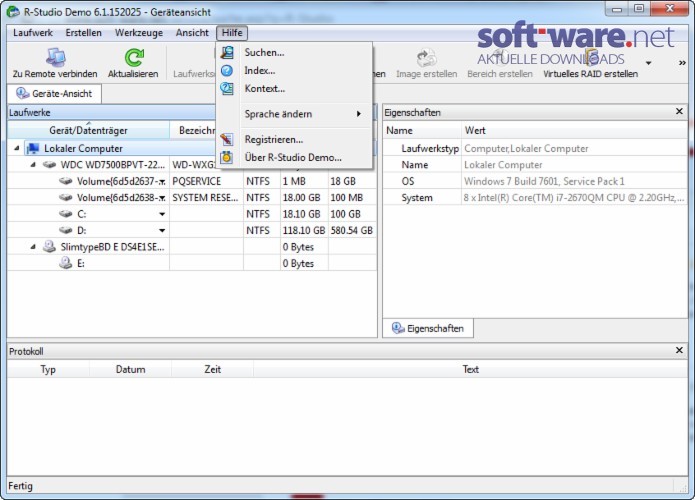695x500 pixels.
Task: Select the Laufwerkstyp property row
Action: [535, 148]
